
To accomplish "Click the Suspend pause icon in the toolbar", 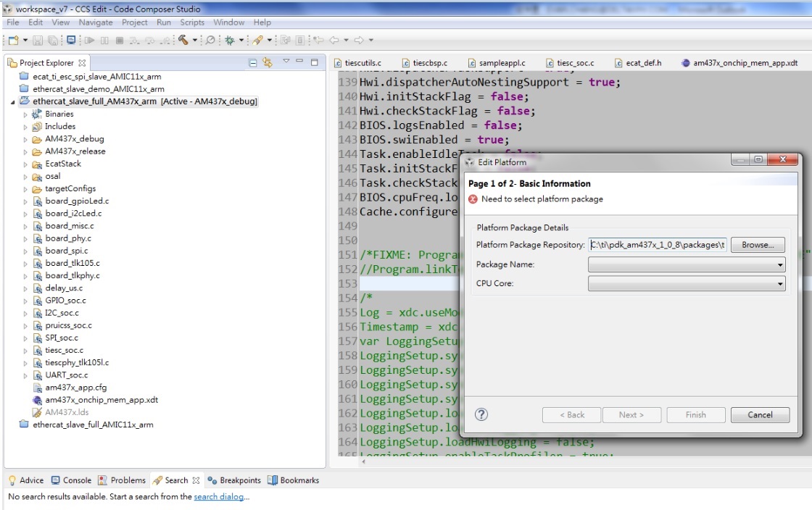I will point(104,41).
